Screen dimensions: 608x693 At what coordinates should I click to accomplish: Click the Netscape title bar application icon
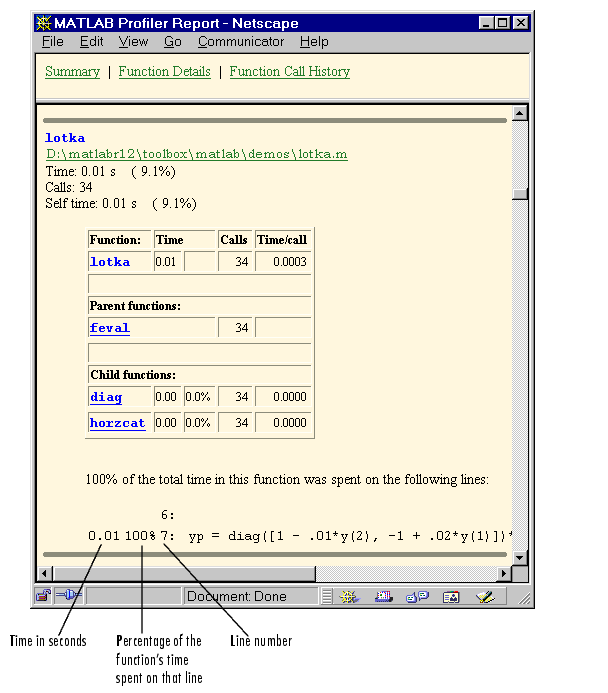pyautogui.click(x=44, y=23)
